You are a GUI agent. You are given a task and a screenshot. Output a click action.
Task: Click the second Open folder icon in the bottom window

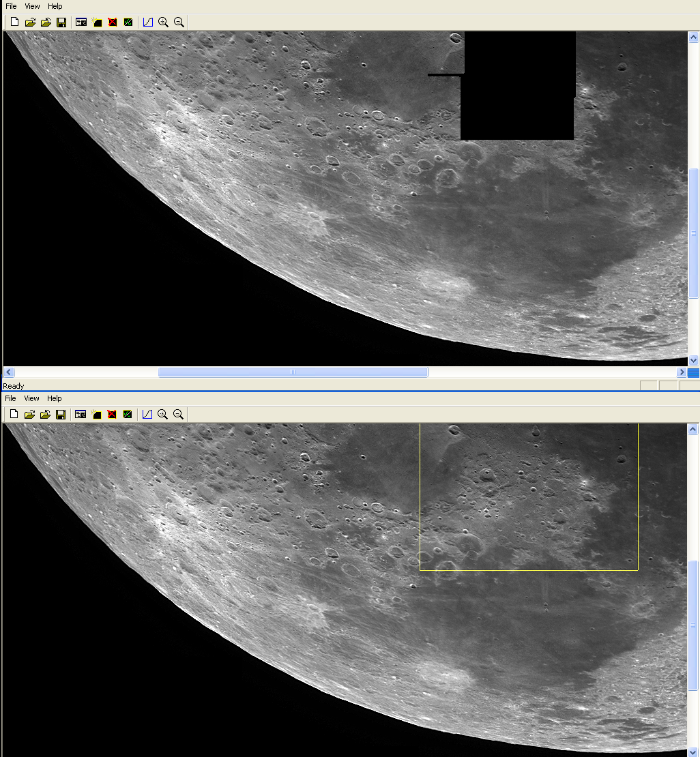tap(46, 414)
